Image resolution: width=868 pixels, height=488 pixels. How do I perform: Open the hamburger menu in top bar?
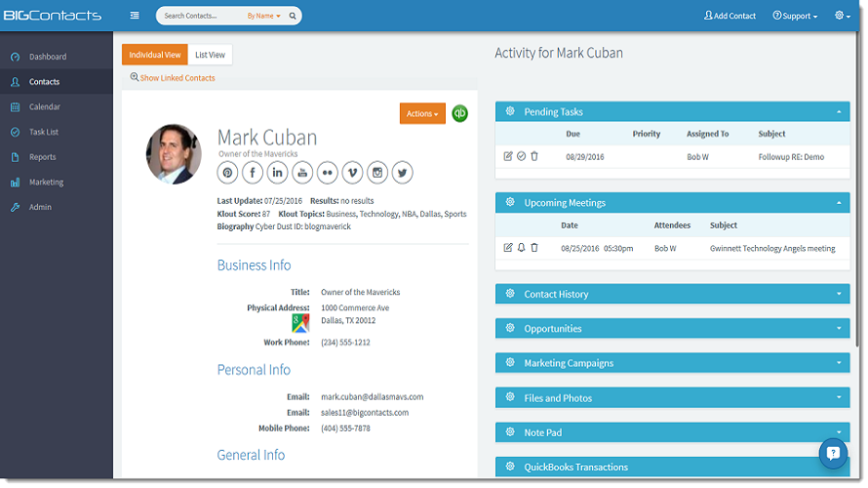[135, 16]
